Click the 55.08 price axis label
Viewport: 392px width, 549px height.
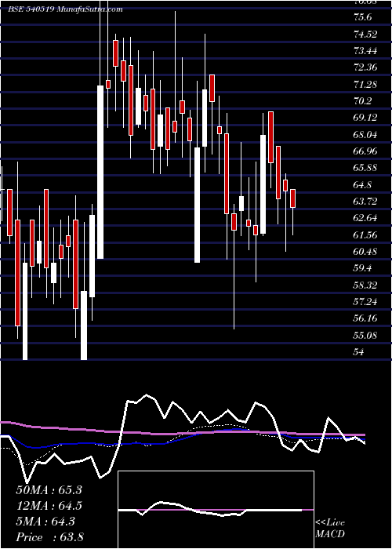click(x=365, y=335)
